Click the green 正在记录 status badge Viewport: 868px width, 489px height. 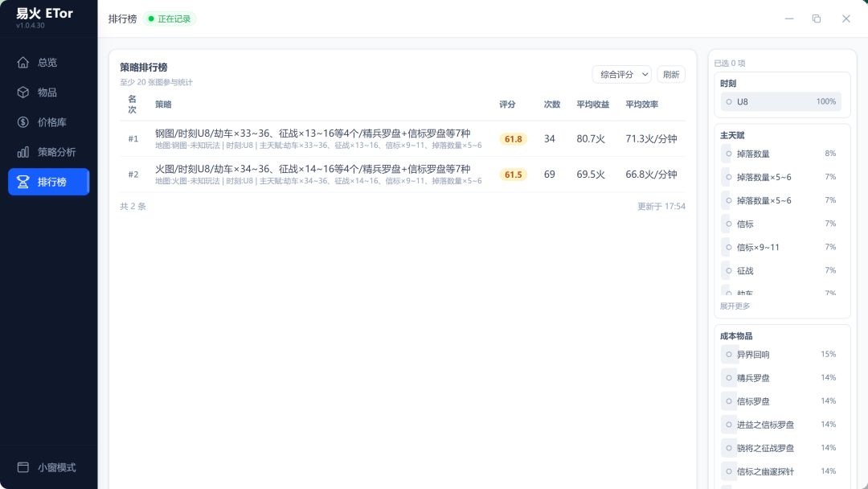[x=170, y=18]
